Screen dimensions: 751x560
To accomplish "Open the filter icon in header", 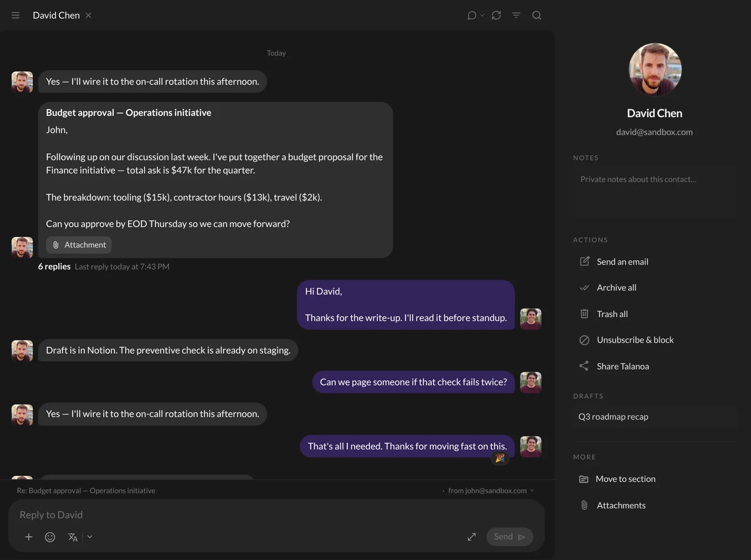I will (516, 15).
